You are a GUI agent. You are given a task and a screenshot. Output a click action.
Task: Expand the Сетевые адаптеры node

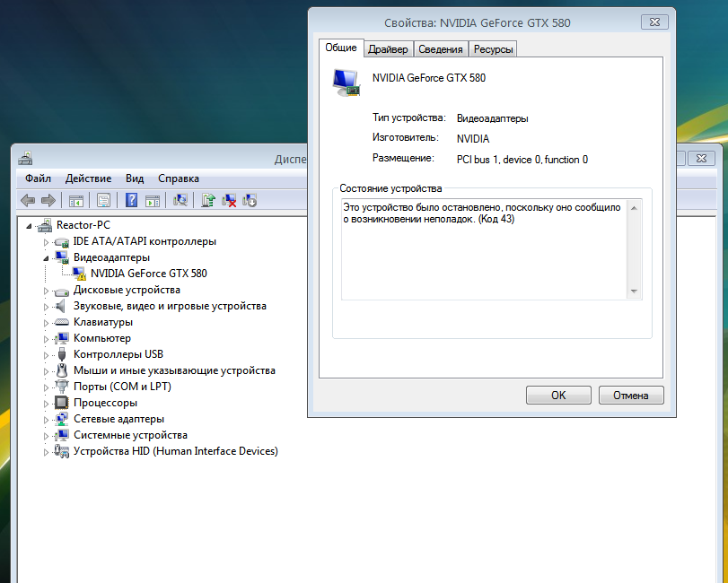[46, 420]
